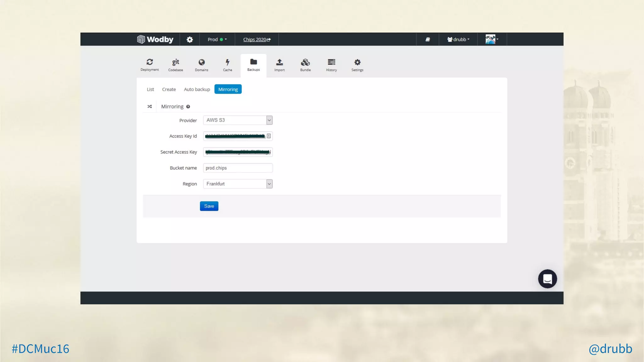The width and height of the screenshot is (644, 362).
Task: Open the chat support bubble
Action: pyautogui.click(x=547, y=279)
